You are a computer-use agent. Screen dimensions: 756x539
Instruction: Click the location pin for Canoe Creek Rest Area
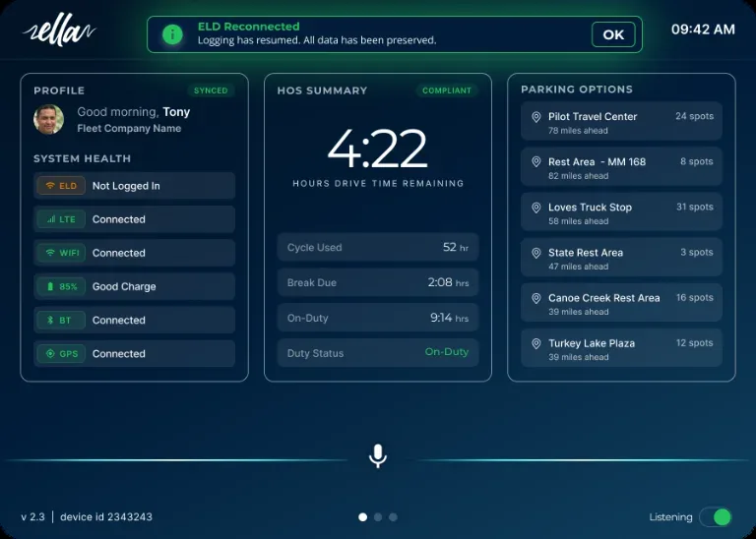[535, 298]
